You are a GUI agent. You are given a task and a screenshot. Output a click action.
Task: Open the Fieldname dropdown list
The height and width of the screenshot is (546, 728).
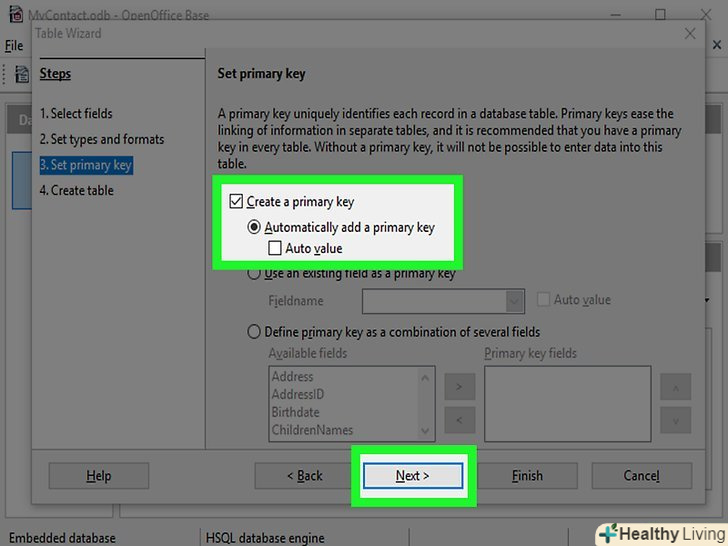click(514, 301)
